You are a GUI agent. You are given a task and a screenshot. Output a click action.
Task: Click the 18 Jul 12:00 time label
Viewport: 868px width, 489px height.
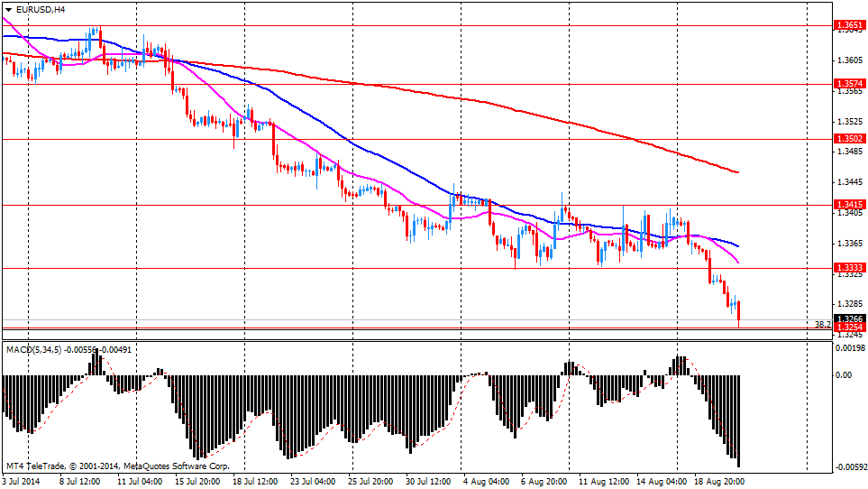[255, 481]
